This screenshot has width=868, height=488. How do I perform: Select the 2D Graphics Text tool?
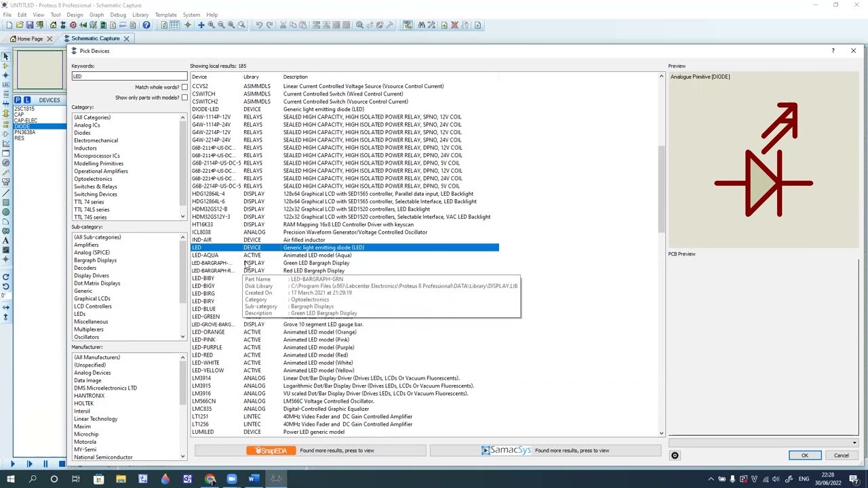tap(5, 241)
